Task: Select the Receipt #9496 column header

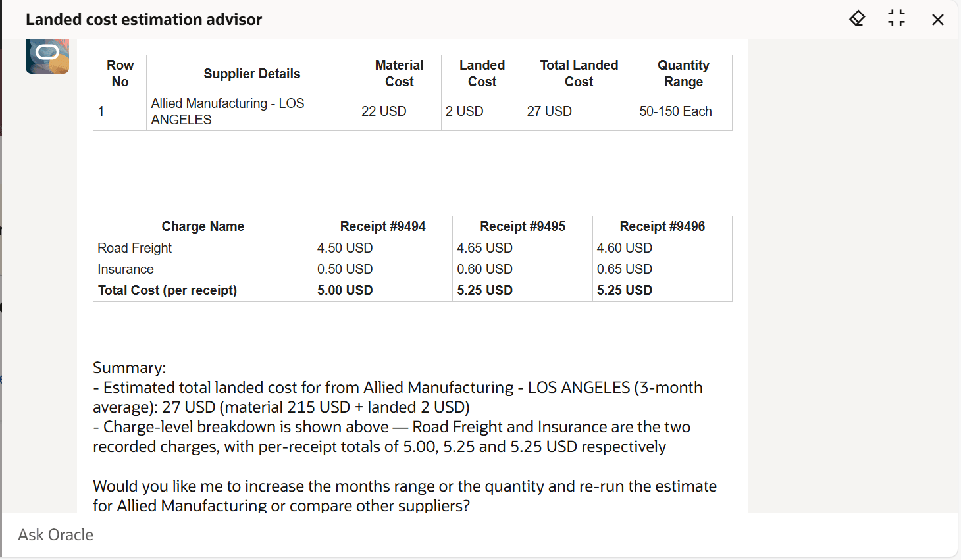Action: (662, 226)
